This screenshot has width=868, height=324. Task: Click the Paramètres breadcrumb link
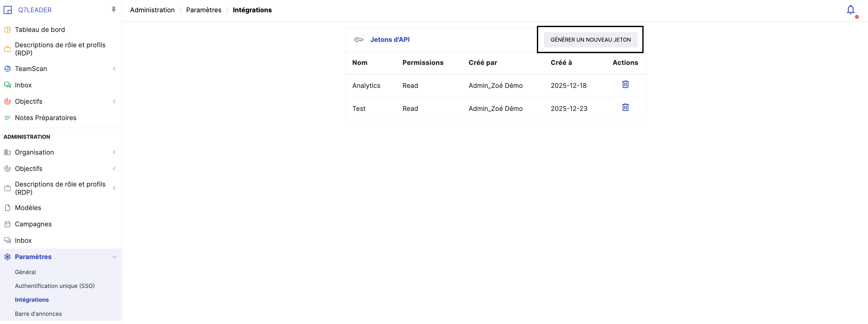[x=203, y=10]
